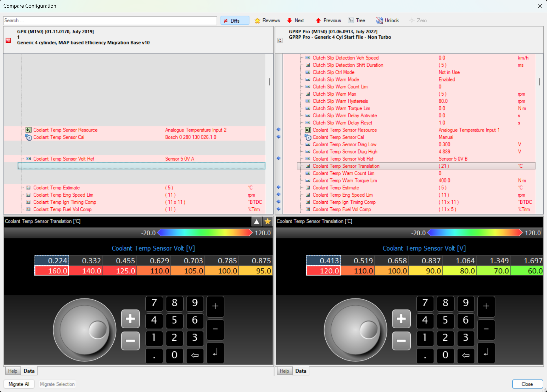Click the red icon beside GPR package header
The image size is (547, 392).
(x=8, y=40)
